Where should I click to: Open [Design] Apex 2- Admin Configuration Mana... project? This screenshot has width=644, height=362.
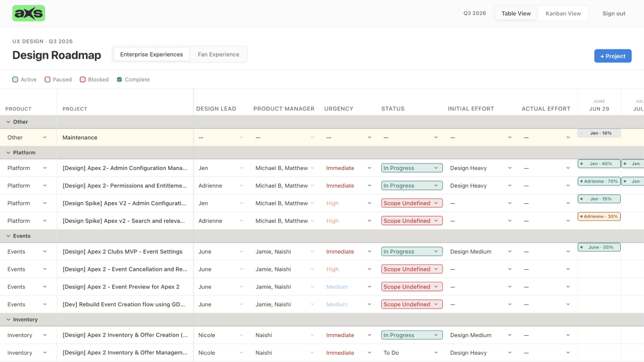[x=125, y=168]
